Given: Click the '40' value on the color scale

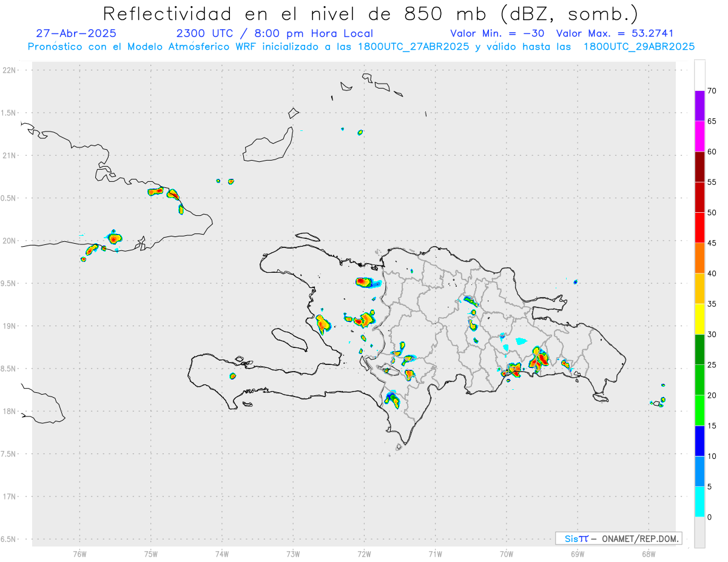Looking at the screenshot, I should click(712, 273).
